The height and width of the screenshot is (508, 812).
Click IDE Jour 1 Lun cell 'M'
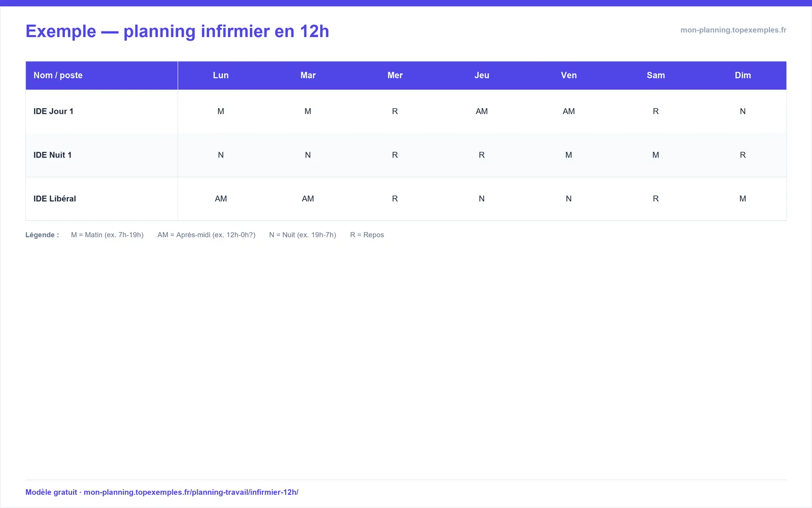(x=221, y=111)
